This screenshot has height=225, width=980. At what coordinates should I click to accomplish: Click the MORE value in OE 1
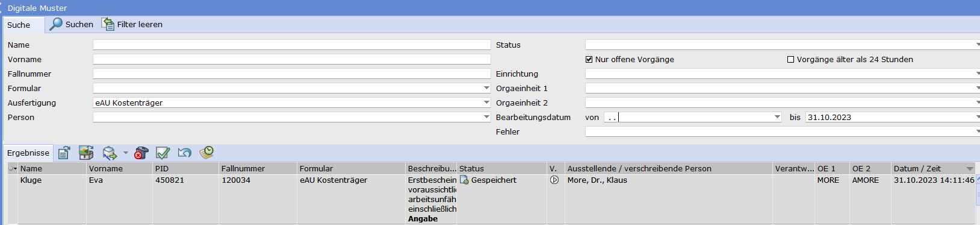828,180
